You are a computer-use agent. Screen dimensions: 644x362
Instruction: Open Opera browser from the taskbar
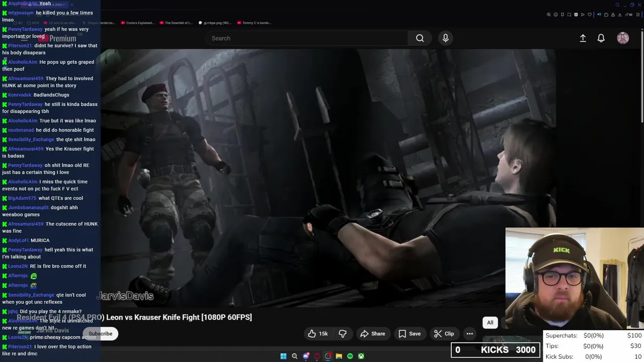317,356
